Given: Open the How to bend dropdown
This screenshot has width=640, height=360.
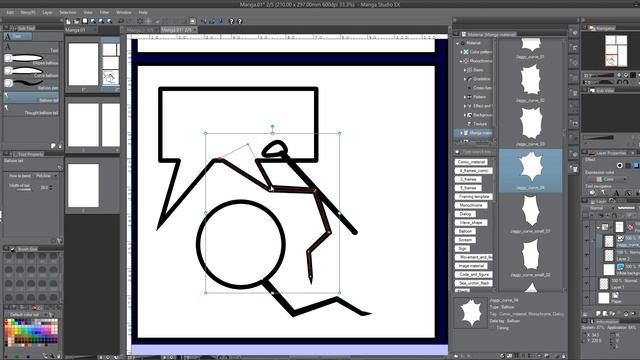Looking at the screenshot, I should coord(46,176).
